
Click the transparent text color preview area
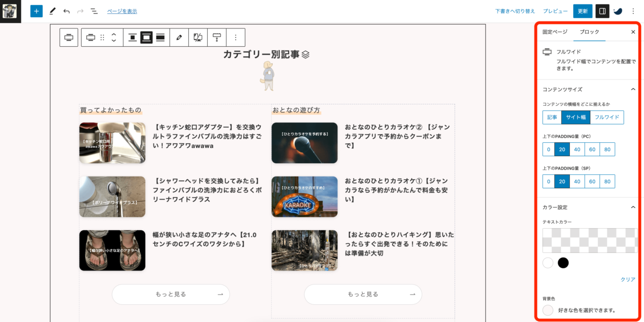590,240
